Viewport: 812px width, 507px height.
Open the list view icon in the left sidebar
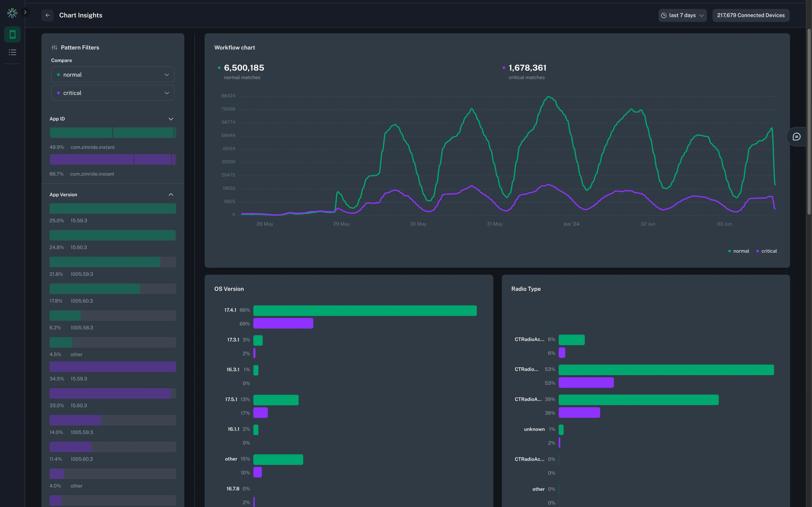tap(12, 52)
